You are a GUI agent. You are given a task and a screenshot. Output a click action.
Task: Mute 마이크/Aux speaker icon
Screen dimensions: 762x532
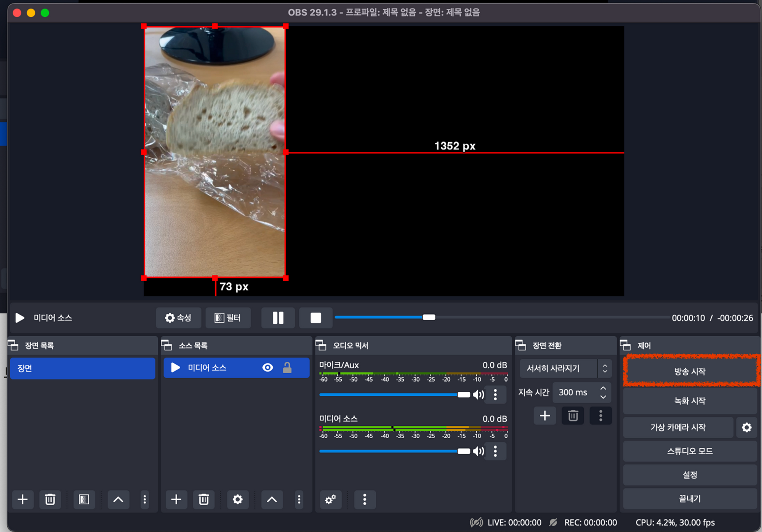coord(479,395)
